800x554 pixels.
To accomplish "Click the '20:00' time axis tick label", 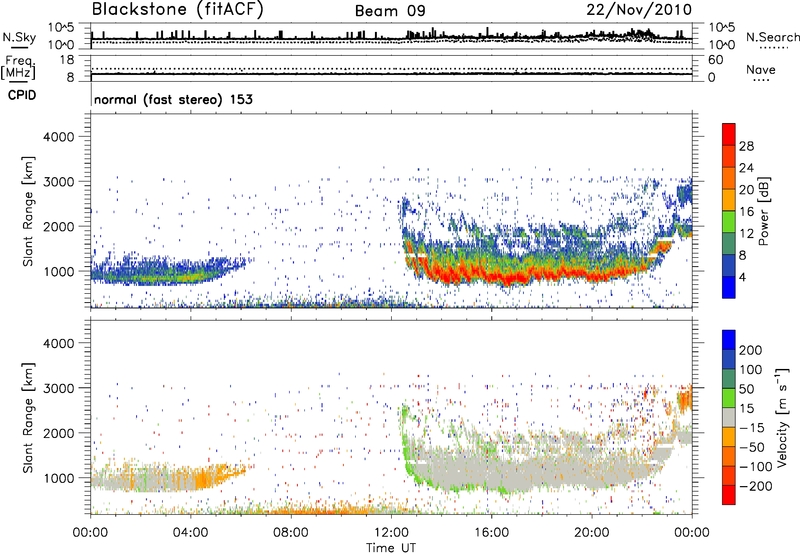I will (592, 533).
